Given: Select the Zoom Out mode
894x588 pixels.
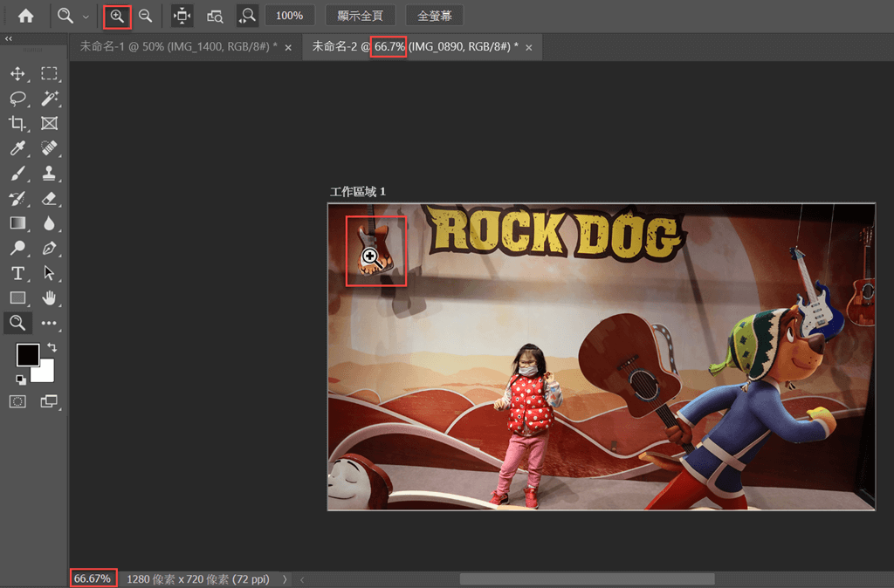Looking at the screenshot, I should pos(146,16).
